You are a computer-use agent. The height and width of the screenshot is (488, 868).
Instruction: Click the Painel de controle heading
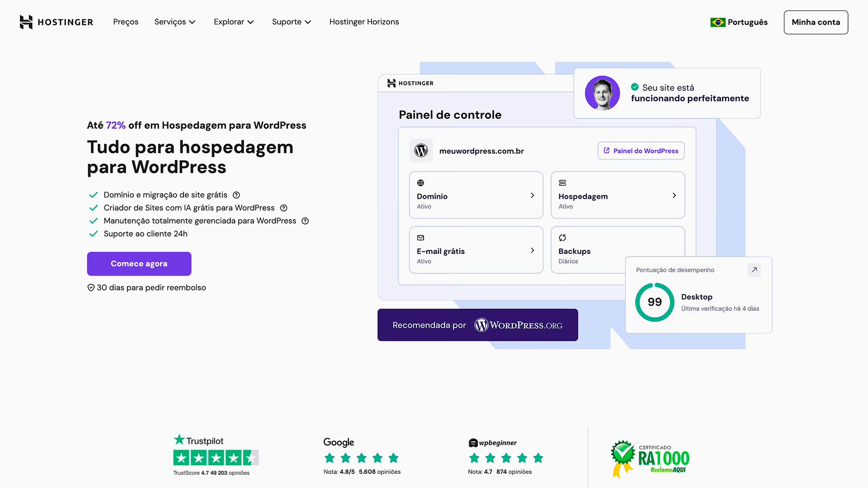point(450,115)
